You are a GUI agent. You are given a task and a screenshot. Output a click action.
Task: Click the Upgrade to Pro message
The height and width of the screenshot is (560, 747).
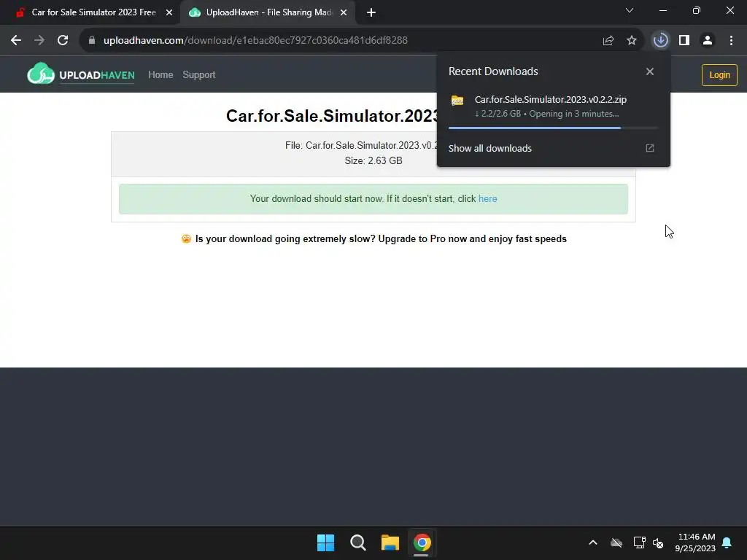[x=381, y=239]
